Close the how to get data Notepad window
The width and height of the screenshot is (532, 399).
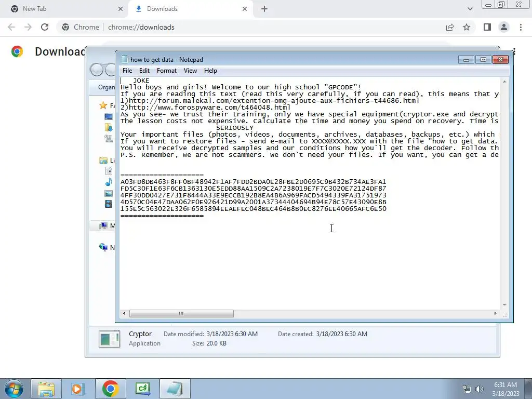point(500,60)
